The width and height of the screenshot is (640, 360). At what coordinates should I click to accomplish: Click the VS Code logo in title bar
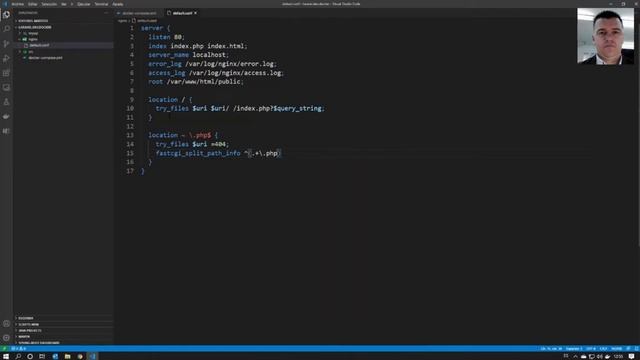click(x=5, y=4)
